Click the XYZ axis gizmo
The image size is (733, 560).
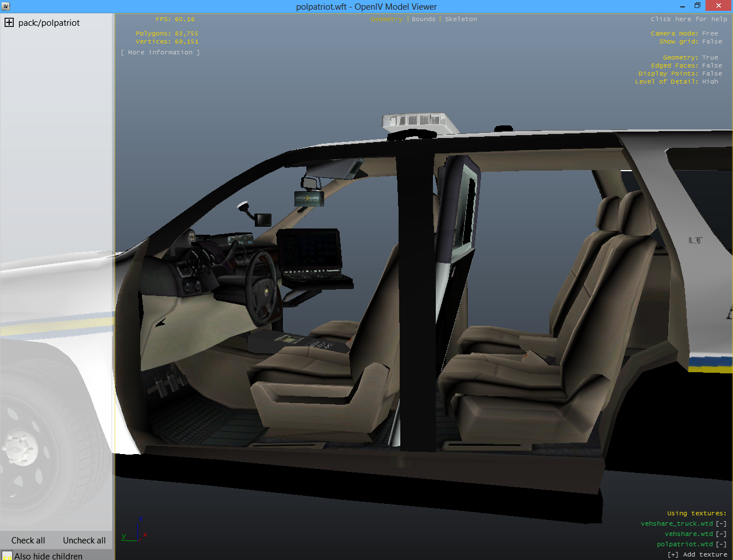(135, 531)
